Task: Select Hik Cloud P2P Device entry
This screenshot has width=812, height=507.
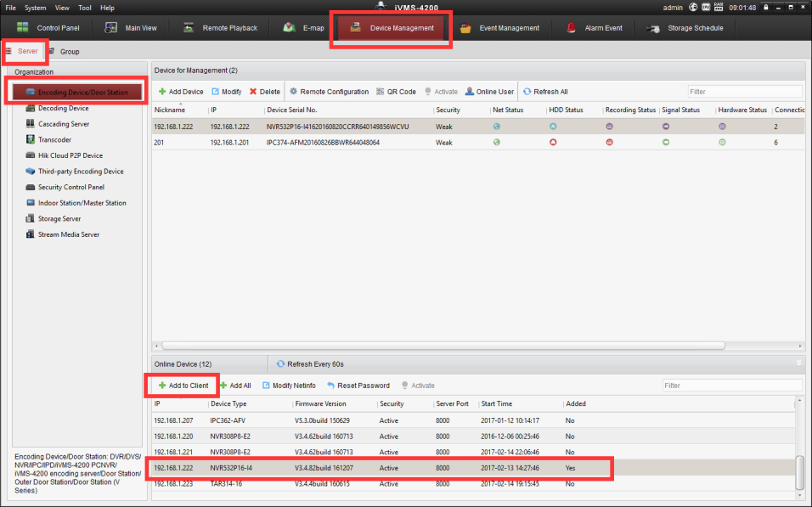Action: click(70, 155)
